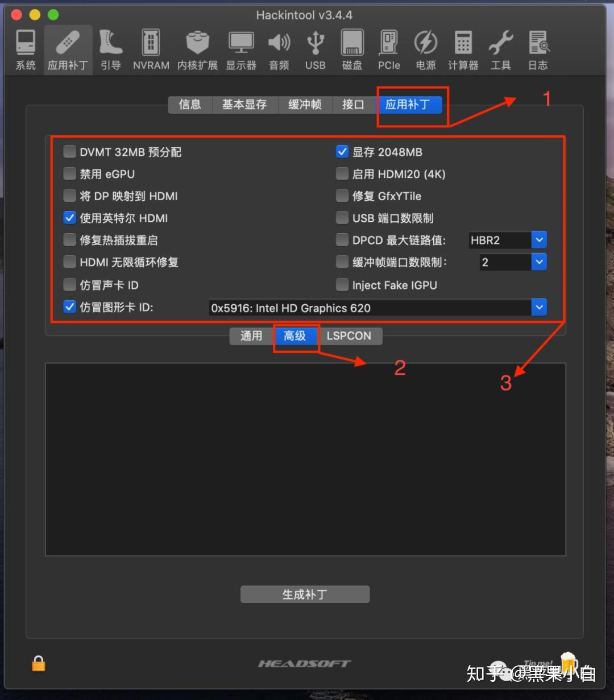The width and height of the screenshot is (614, 700).
Task: Enable Inject Fake IGPU checkbox
Action: 342,284
